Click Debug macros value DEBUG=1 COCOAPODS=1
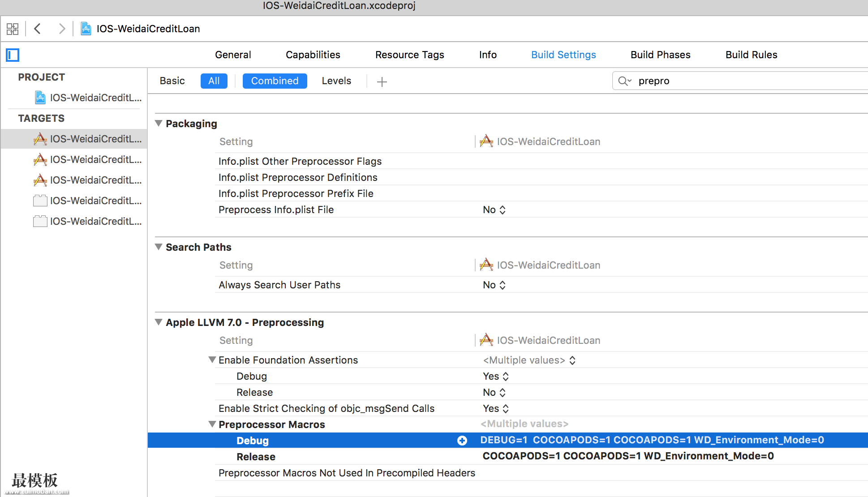 coord(652,440)
